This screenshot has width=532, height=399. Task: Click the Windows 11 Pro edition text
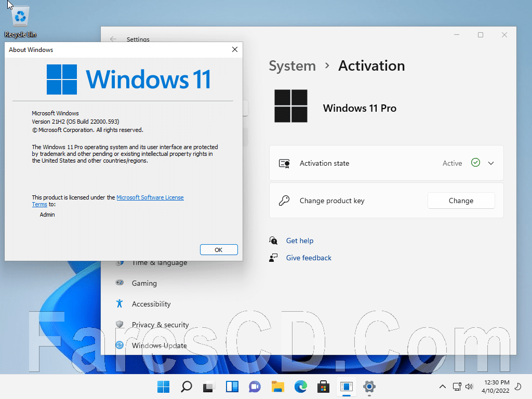pyautogui.click(x=360, y=108)
